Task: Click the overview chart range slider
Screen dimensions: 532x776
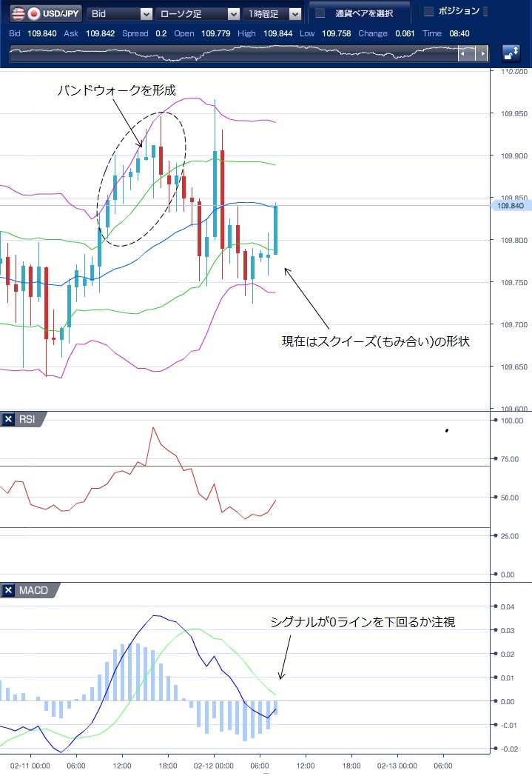Action: click(473, 54)
